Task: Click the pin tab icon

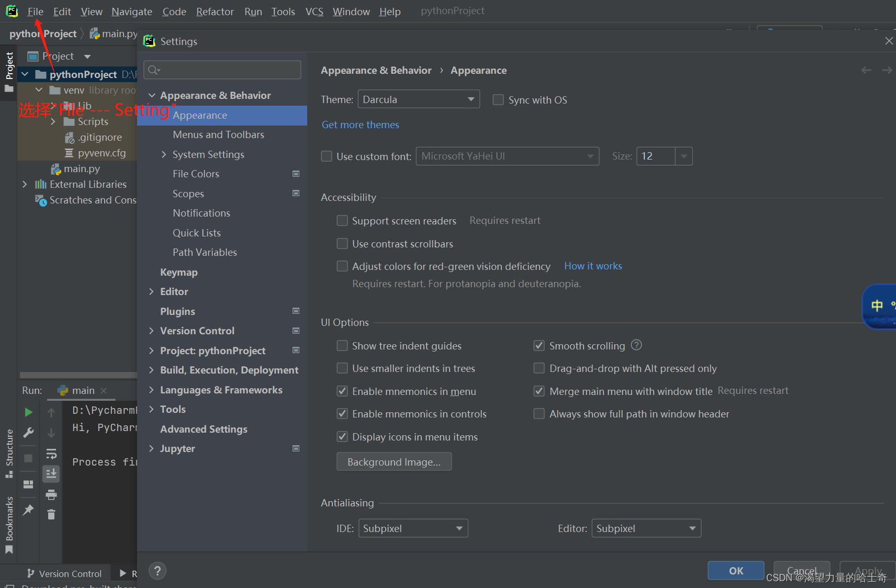Action: [x=28, y=510]
